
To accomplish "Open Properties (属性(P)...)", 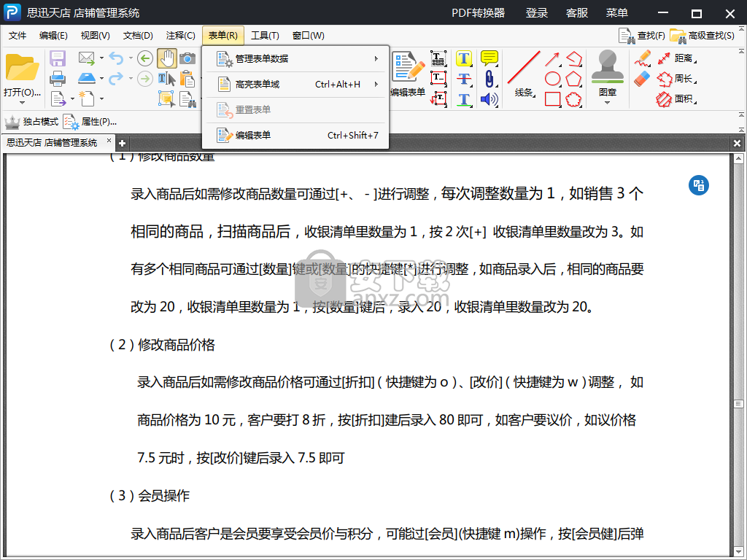I will click(x=90, y=122).
